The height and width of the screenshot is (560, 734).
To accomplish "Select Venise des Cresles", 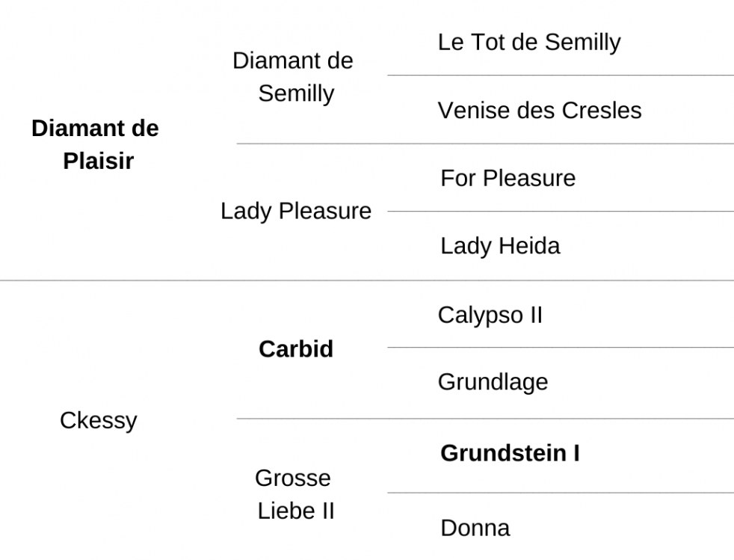I will pos(539,111).
